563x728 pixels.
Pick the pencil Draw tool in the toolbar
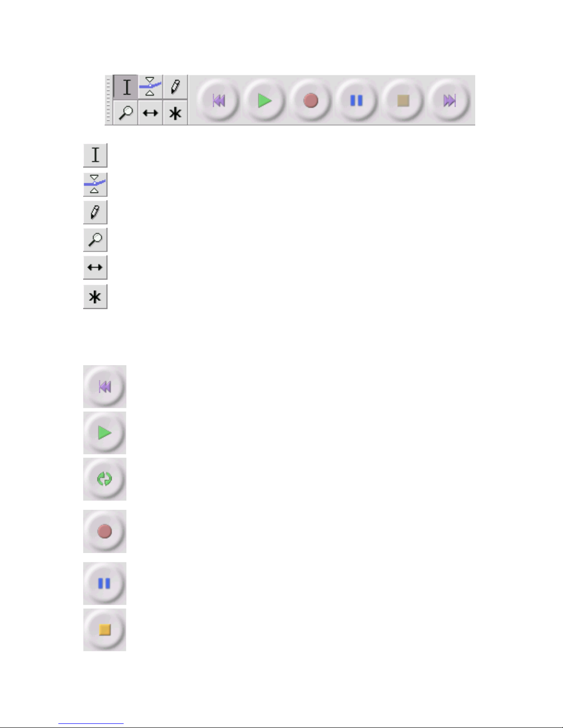[x=175, y=87]
